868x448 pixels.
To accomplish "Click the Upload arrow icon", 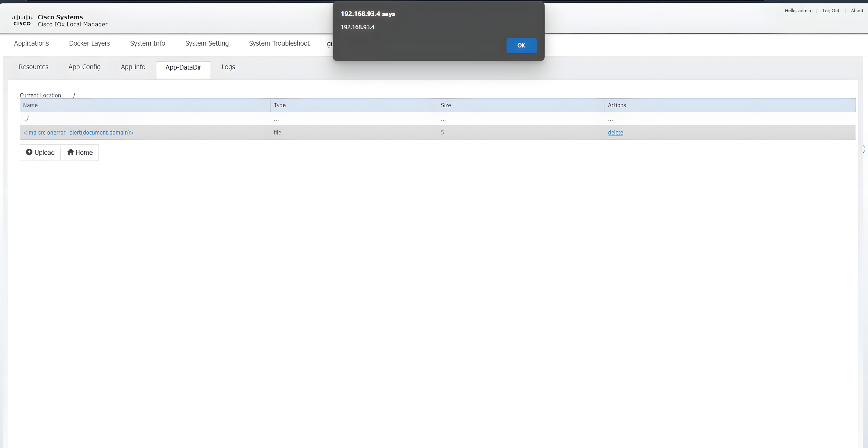I will pyautogui.click(x=29, y=152).
